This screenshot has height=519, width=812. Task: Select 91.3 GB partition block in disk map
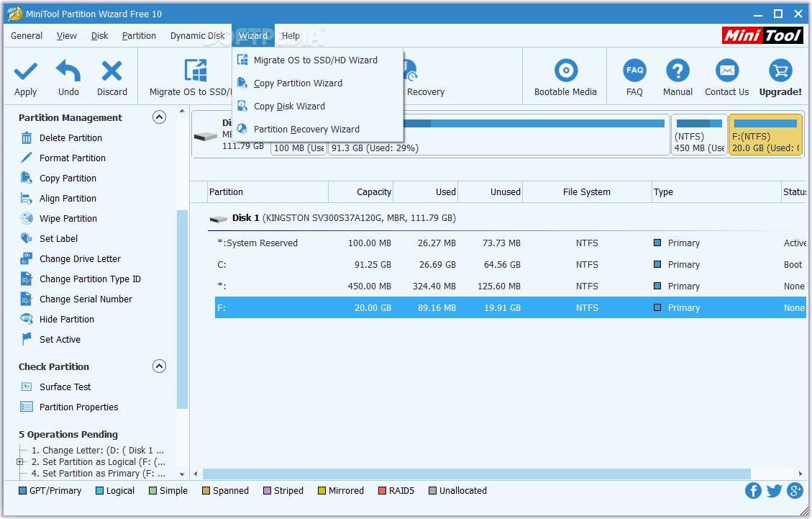499,135
